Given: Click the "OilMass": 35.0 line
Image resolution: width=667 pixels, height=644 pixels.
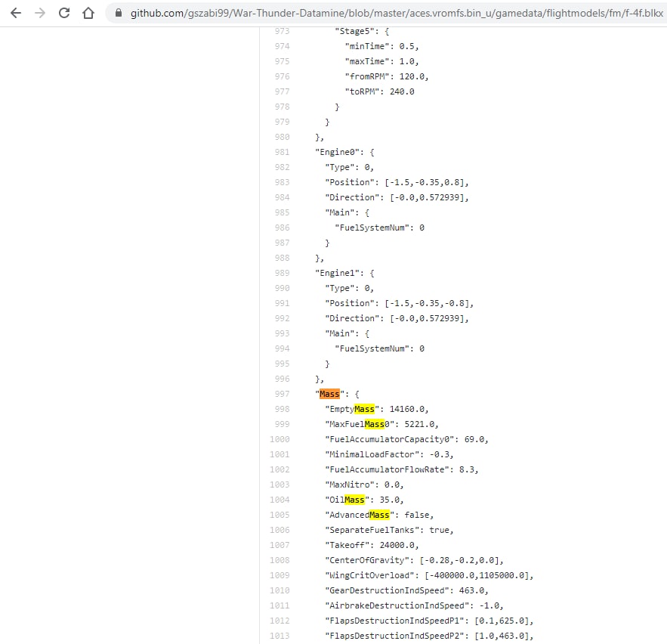Looking at the screenshot, I should click(364, 500).
